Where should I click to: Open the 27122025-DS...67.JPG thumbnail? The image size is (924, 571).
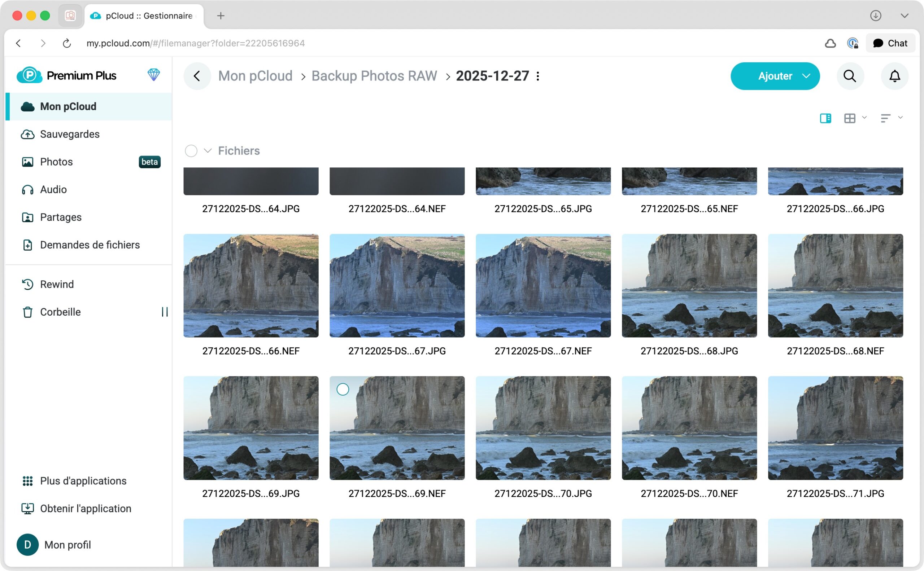397,286
